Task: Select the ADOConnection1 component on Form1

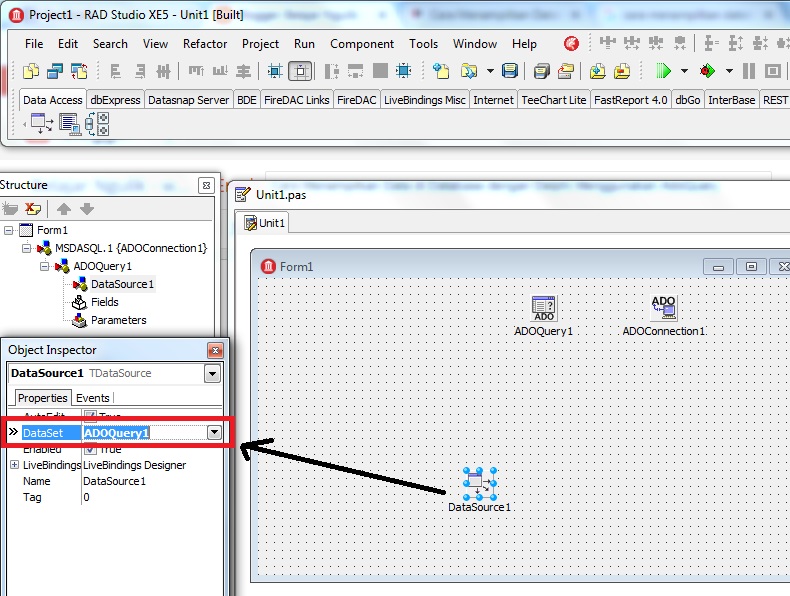Action: 664,308
